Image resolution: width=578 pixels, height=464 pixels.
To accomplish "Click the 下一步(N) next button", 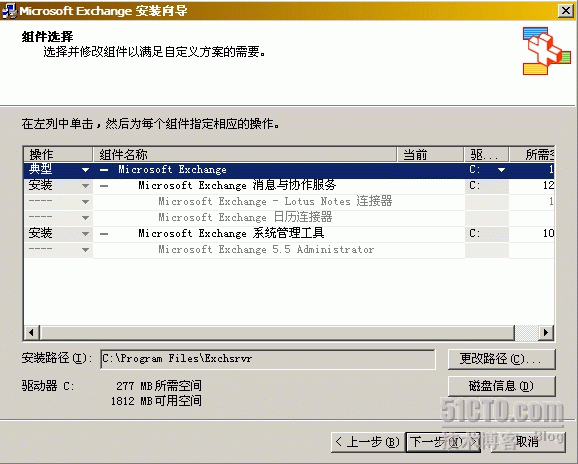I will [x=443, y=442].
